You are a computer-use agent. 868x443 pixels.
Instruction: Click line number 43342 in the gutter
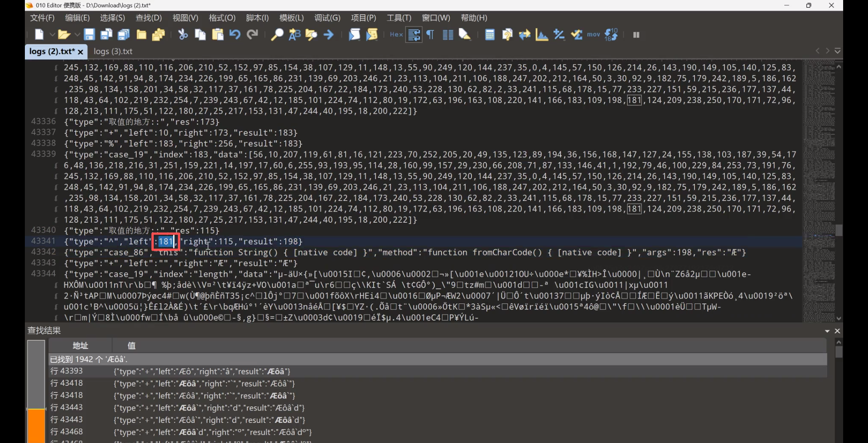pos(43,252)
